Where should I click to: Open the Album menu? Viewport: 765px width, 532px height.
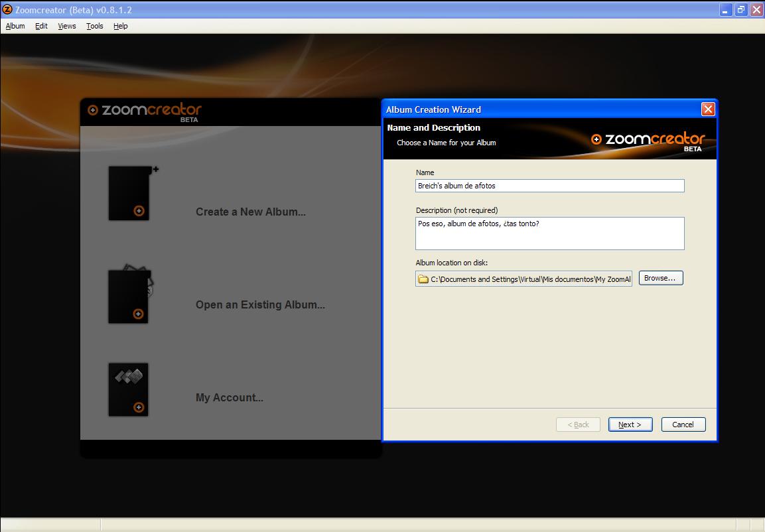[x=15, y=26]
